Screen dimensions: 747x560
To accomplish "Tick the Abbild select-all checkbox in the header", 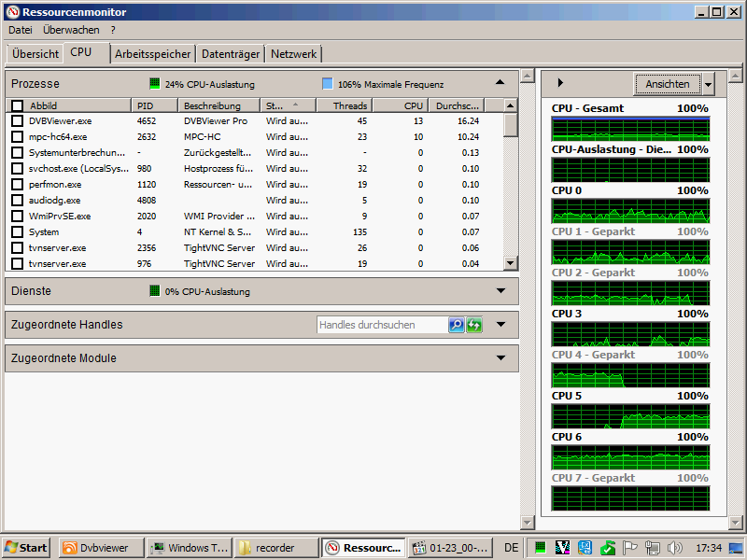I will tap(17, 105).
